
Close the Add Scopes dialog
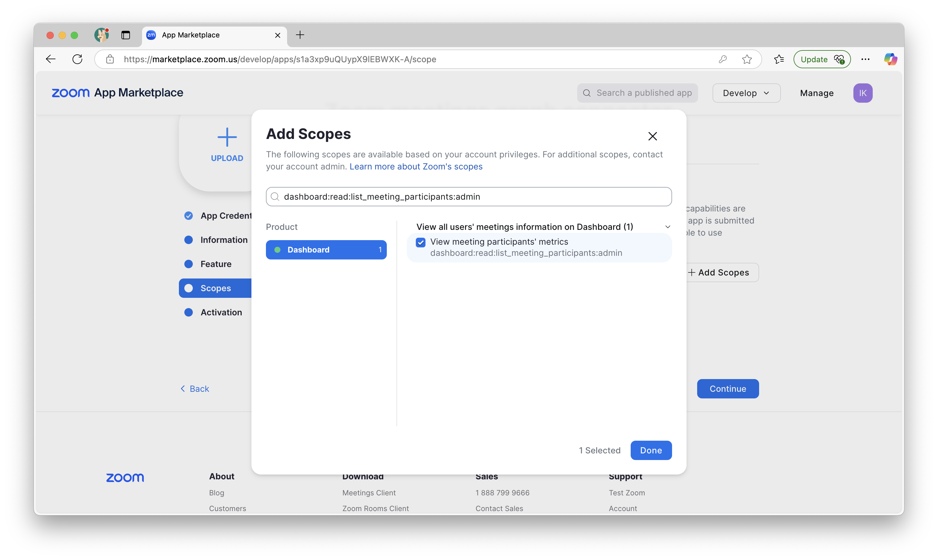click(652, 136)
